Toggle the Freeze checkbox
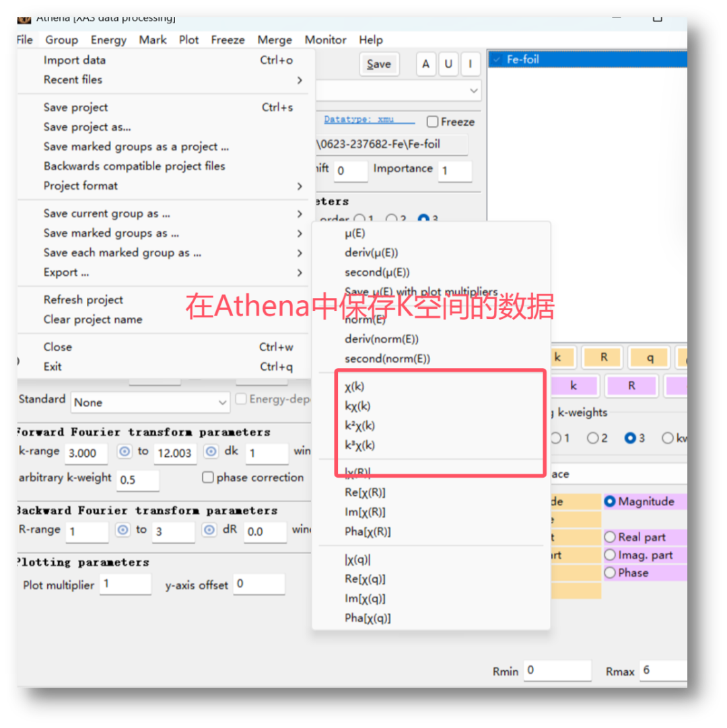 (432, 122)
